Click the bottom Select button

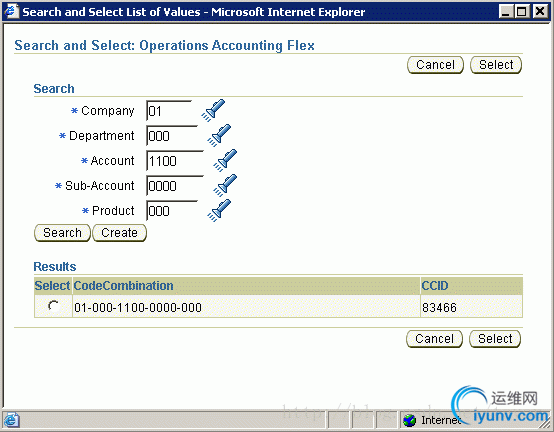[x=495, y=339]
